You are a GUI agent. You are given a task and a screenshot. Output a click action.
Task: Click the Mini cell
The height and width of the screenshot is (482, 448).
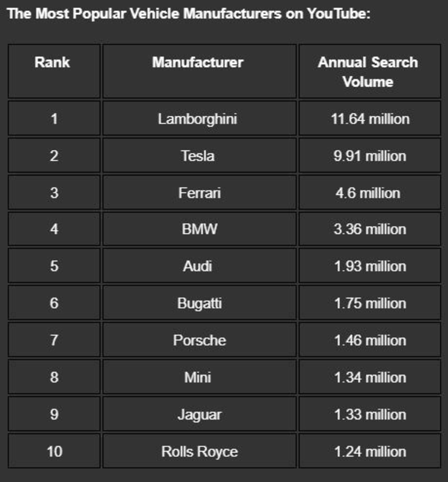(198, 377)
